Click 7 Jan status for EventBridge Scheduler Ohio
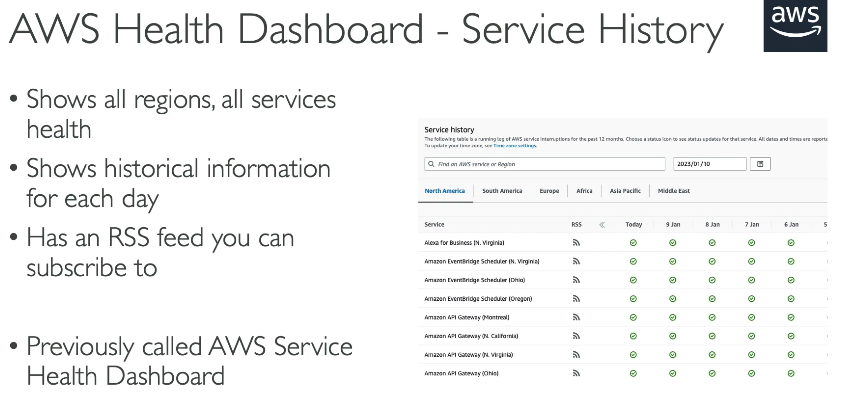The image size is (861, 406). click(752, 280)
